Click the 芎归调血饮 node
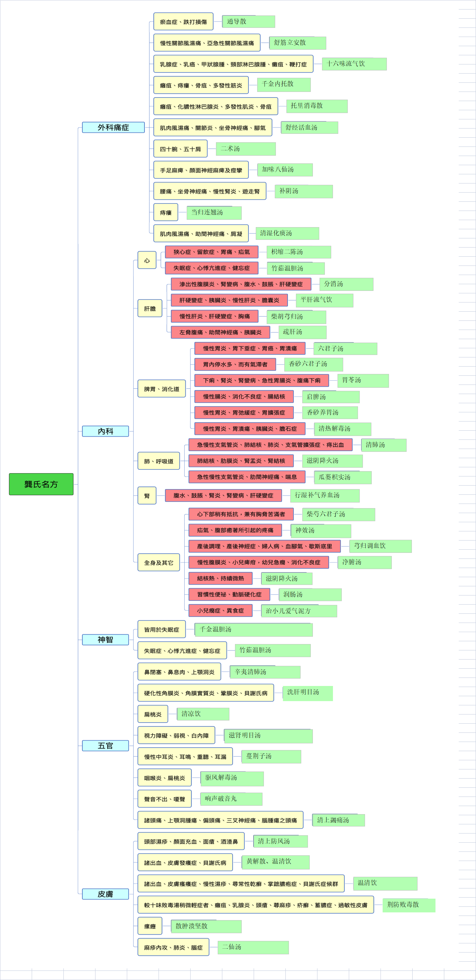 point(381,546)
